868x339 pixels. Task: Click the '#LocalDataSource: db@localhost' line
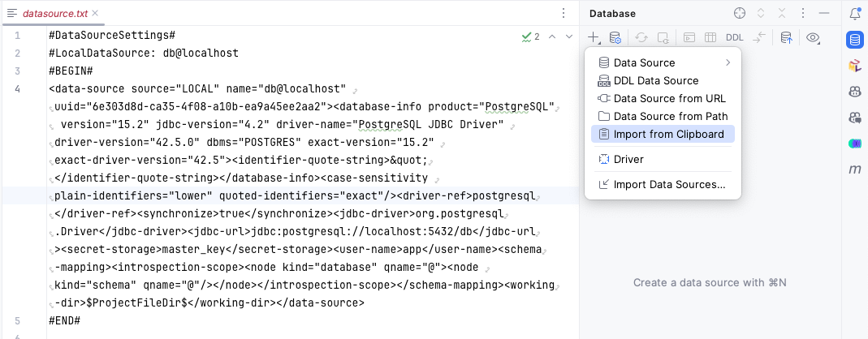144,53
